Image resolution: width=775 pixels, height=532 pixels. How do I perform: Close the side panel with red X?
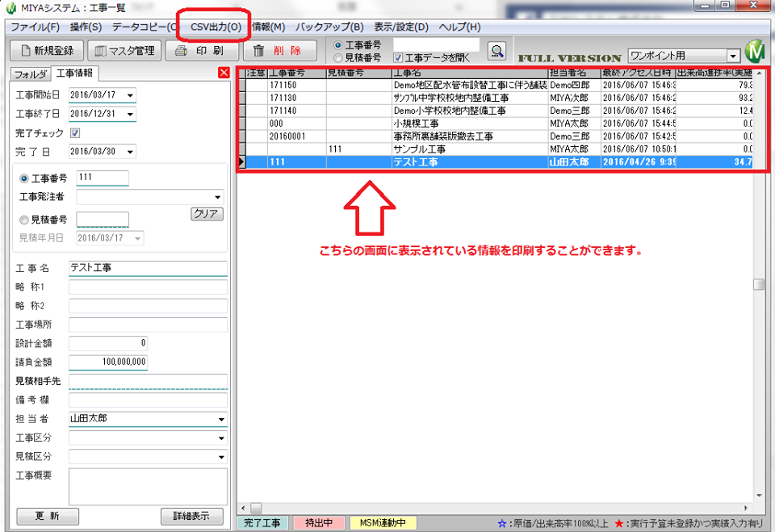point(224,73)
